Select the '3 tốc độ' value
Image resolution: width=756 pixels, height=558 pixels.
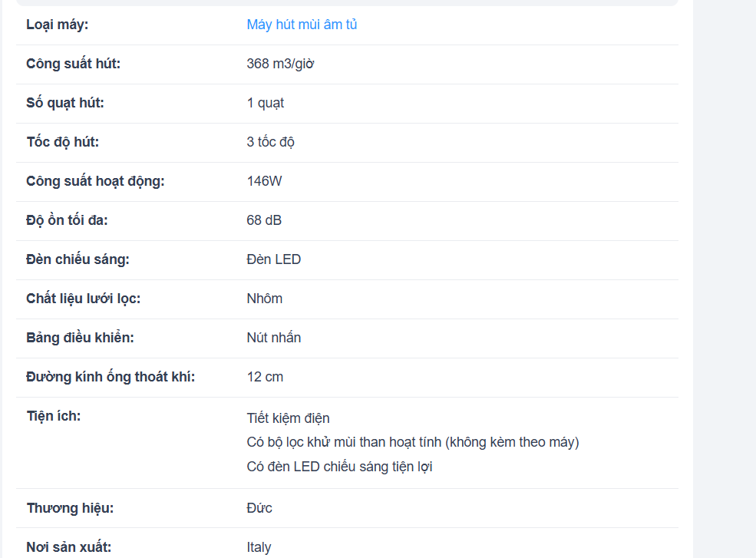(270, 142)
